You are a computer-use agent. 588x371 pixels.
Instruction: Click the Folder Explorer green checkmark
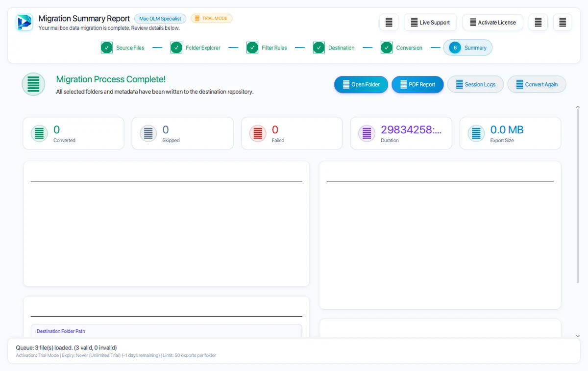pos(176,48)
